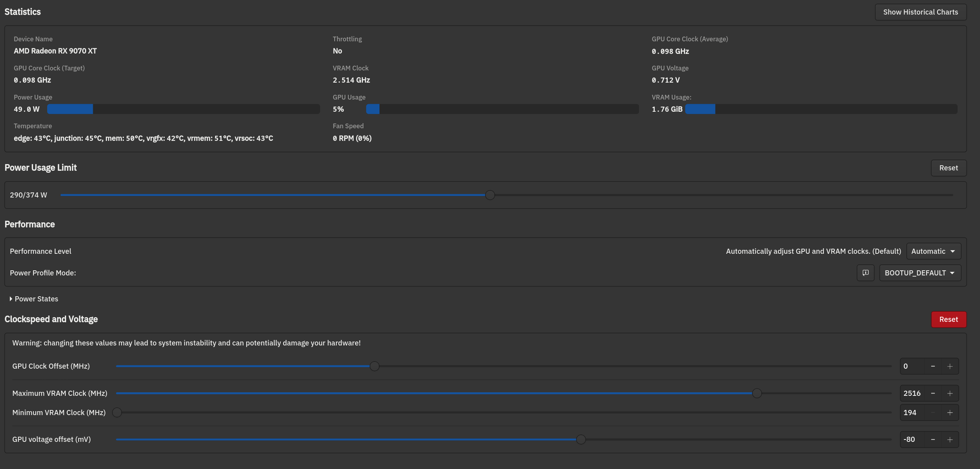The image size is (980, 469).
Task: Click the Minimum VRAM Clock value field
Action: coord(912,413)
